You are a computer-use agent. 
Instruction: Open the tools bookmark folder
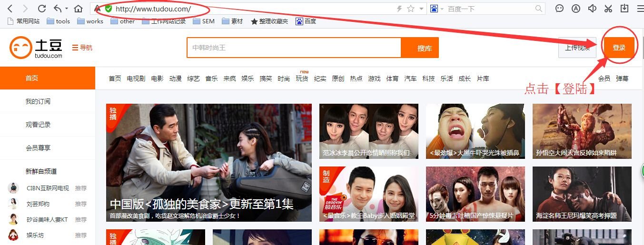pyautogui.click(x=58, y=21)
